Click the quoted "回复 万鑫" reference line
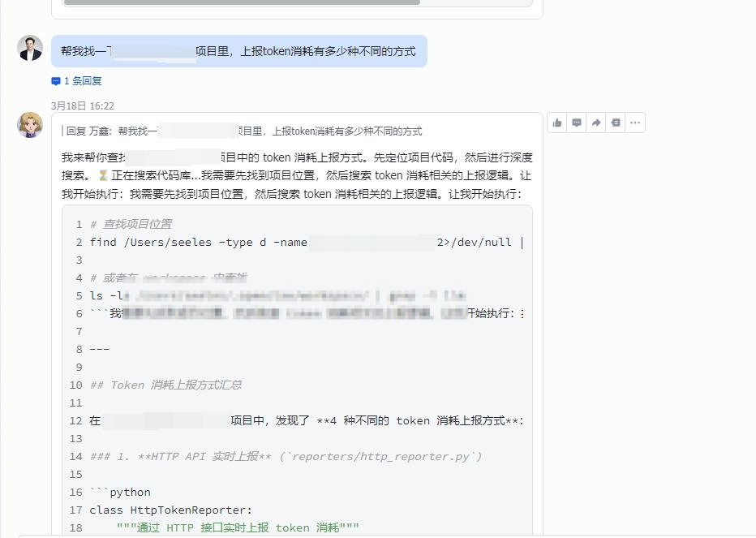This screenshot has width=756, height=538. [243, 131]
